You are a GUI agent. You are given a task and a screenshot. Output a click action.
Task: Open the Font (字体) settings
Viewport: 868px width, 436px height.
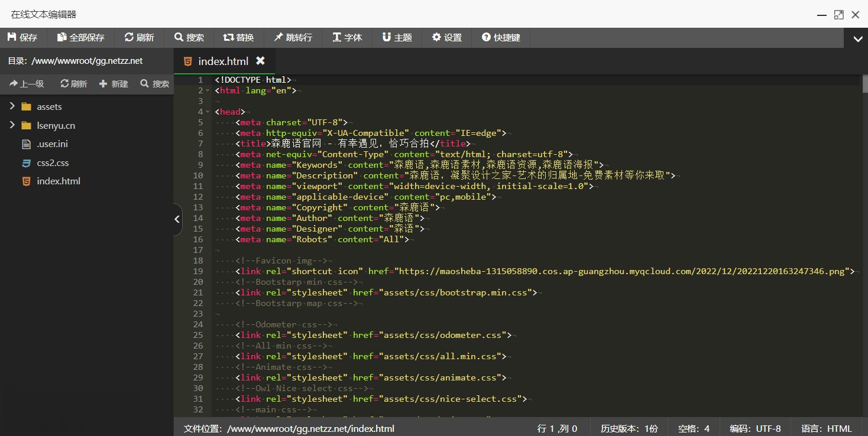point(347,37)
